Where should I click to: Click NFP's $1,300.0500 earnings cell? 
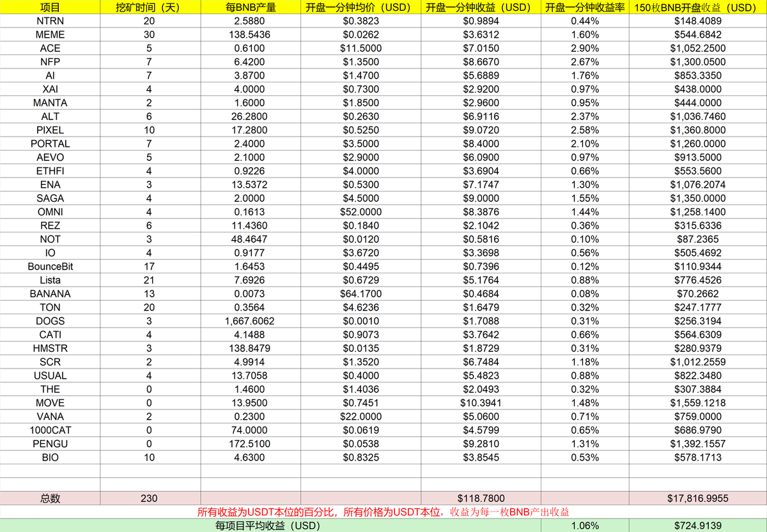[698, 62]
